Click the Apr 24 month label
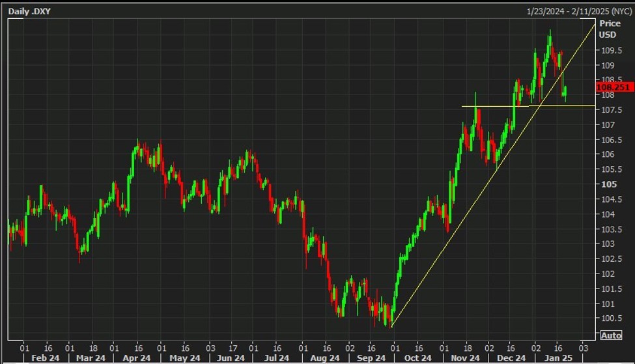 click(x=136, y=357)
